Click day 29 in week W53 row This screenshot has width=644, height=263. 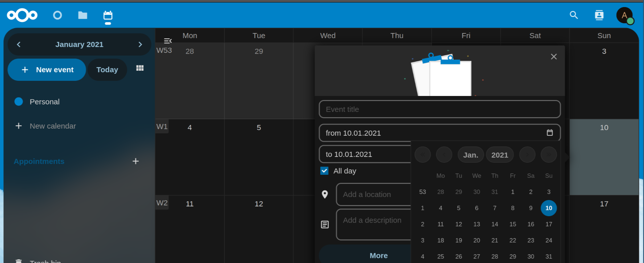click(259, 81)
